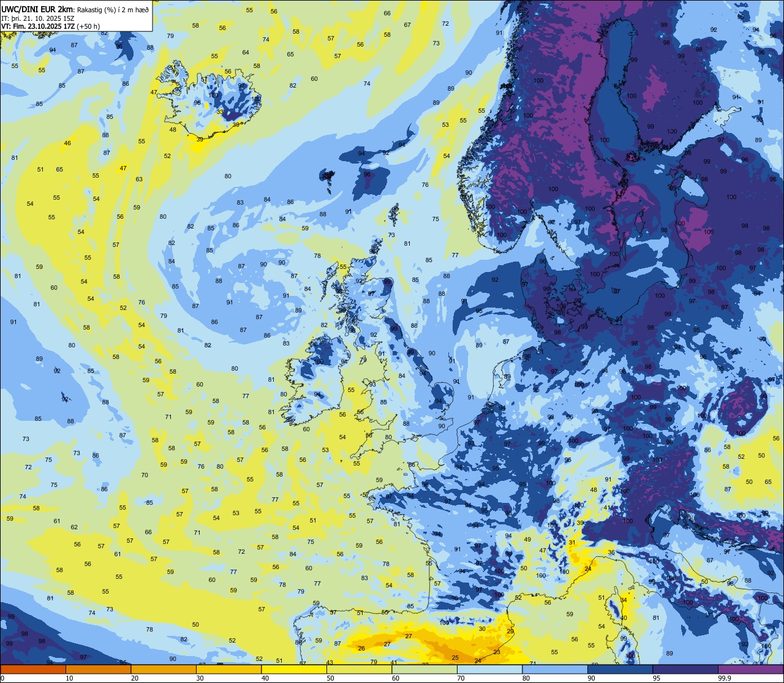Click the purple legend swatch above 99.9

750,669
